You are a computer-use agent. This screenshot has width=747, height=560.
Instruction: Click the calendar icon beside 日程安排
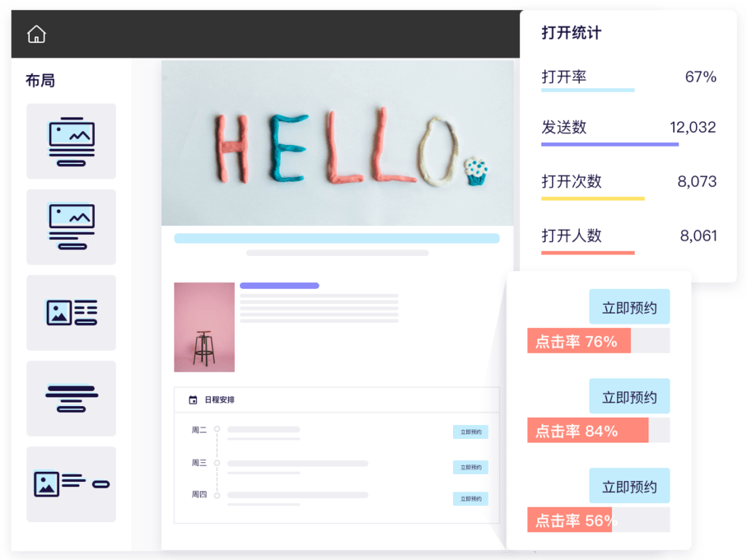click(193, 400)
